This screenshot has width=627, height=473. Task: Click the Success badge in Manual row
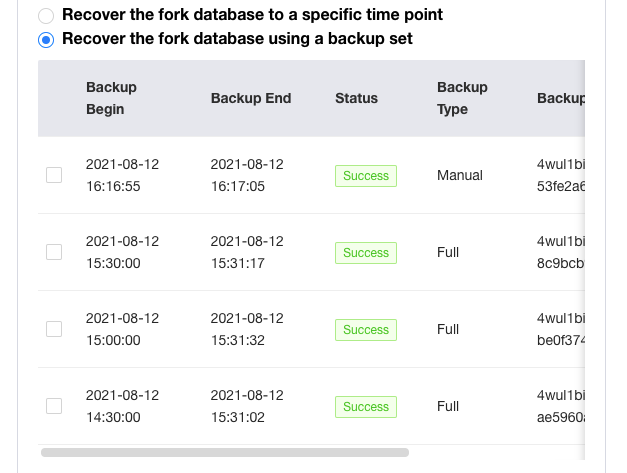point(365,176)
